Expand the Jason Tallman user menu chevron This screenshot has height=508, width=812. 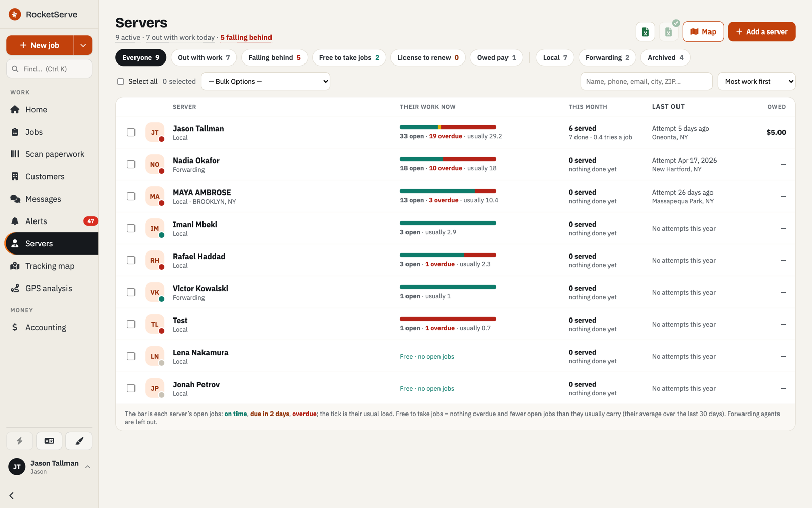point(88,467)
